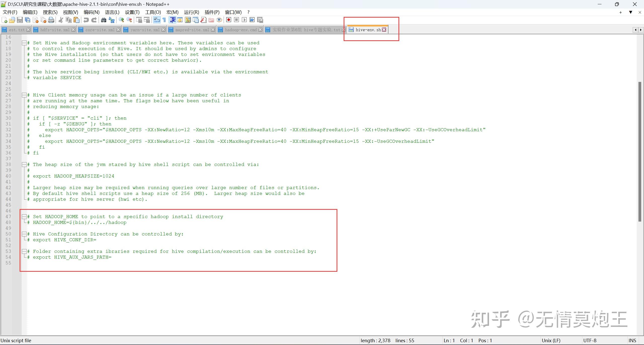Switch to the core-site.xml tab
Screen dimensions: 644x345
(100, 30)
